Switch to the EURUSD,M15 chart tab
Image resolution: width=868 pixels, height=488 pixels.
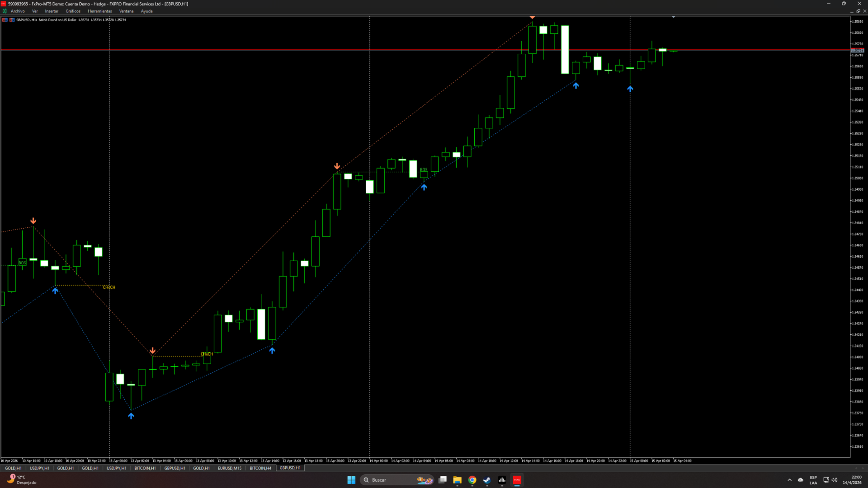pyautogui.click(x=230, y=468)
